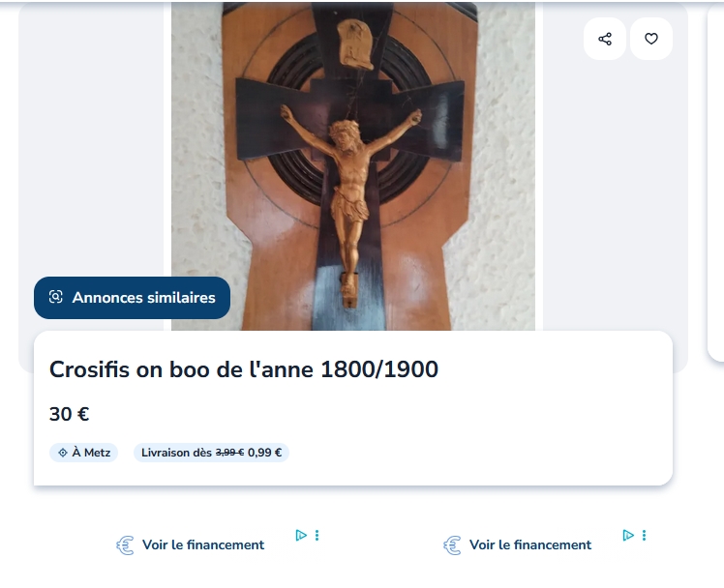Screen dimensions: 724x588
Task: Click the Crosifis on boo listing title
Action: (244, 369)
